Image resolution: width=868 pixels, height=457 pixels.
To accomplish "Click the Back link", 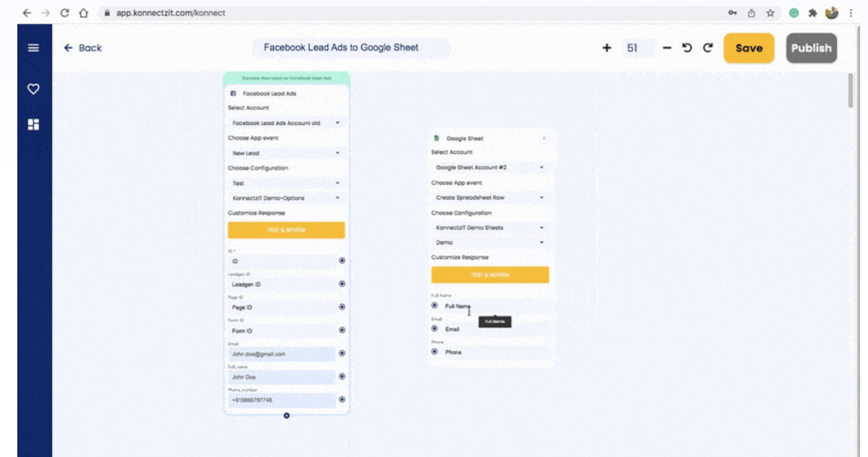I will pos(83,48).
